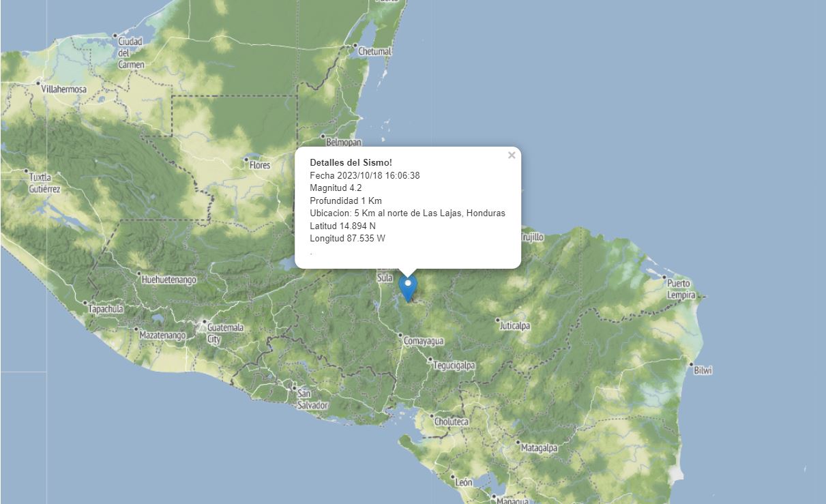Click the León city label
The image size is (826, 504).
pos(464,482)
